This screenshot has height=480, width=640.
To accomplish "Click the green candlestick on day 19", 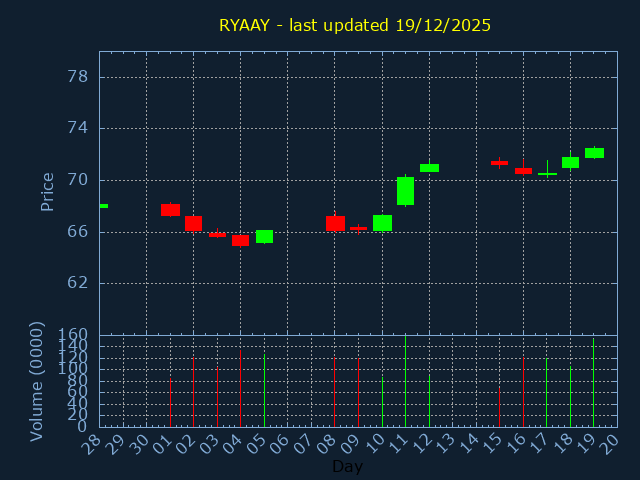I will click(x=594, y=153).
